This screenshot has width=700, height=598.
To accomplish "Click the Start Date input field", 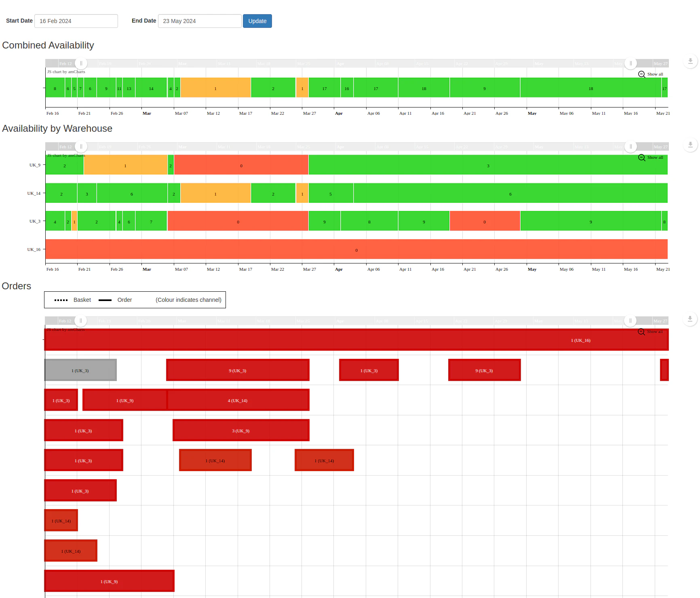I will pyautogui.click(x=76, y=21).
